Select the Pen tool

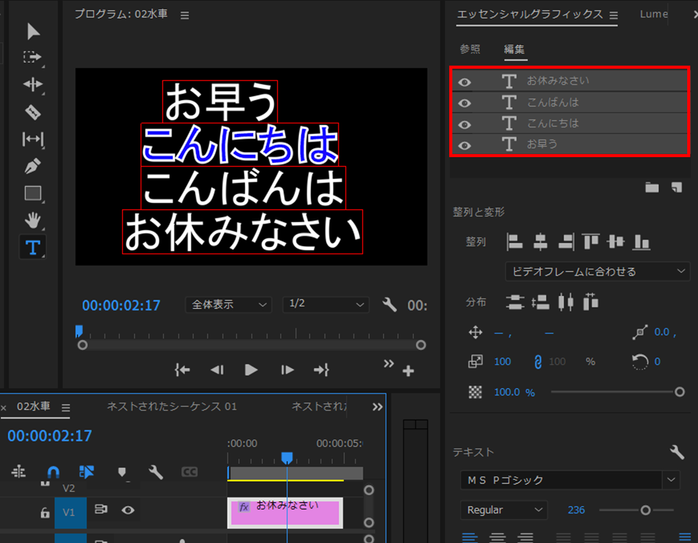(x=33, y=166)
